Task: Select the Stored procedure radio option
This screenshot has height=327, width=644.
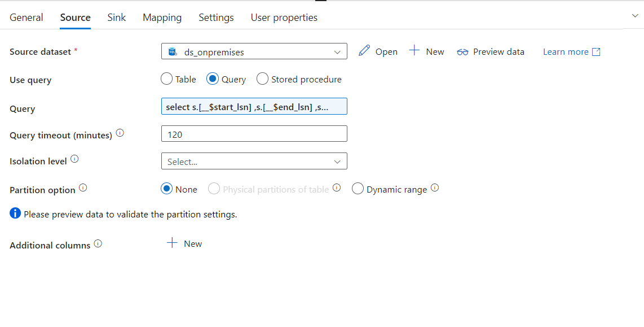Action: pos(262,79)
